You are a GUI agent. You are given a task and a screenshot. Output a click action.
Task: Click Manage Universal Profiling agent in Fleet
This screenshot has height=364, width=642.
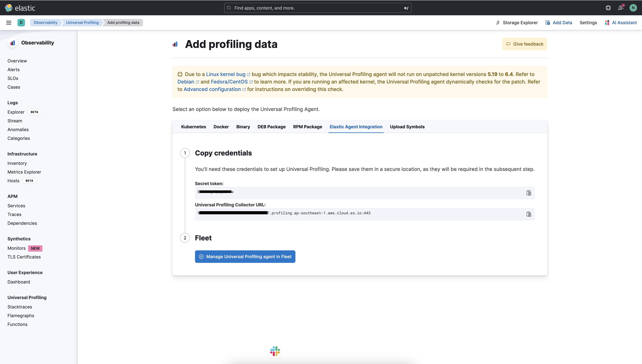[x=245, y=256]
